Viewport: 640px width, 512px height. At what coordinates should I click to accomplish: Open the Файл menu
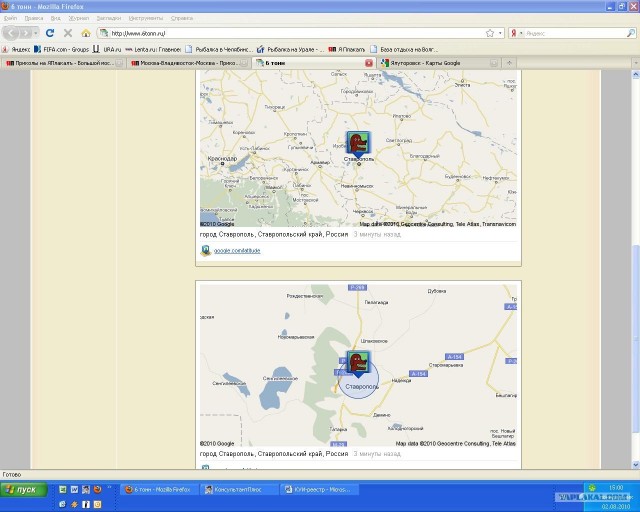click(x=11, y=18)
